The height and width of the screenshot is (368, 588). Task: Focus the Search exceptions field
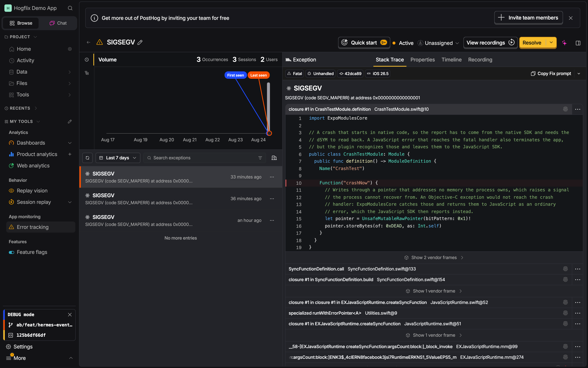pos(205,158)
